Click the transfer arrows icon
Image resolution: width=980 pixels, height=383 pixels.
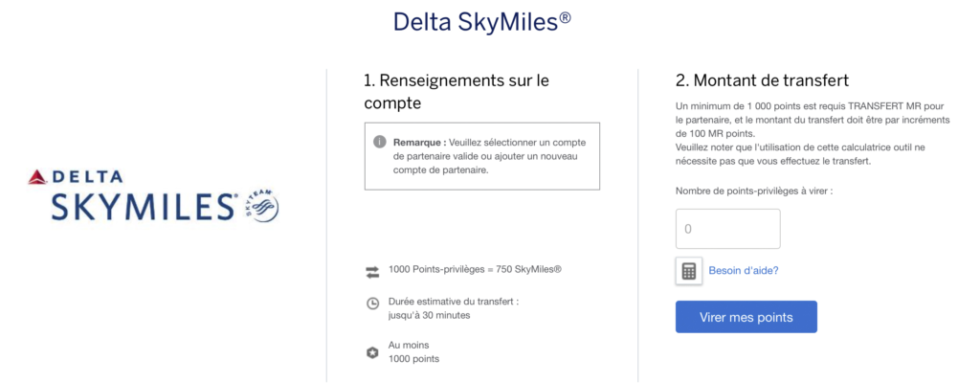pos(372,271)
